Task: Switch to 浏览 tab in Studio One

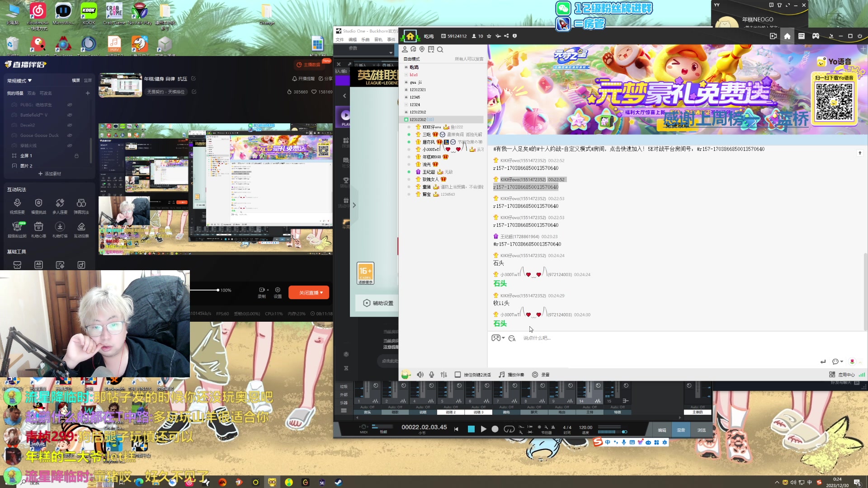Action: pyautogui.click(x=701, y=430)
